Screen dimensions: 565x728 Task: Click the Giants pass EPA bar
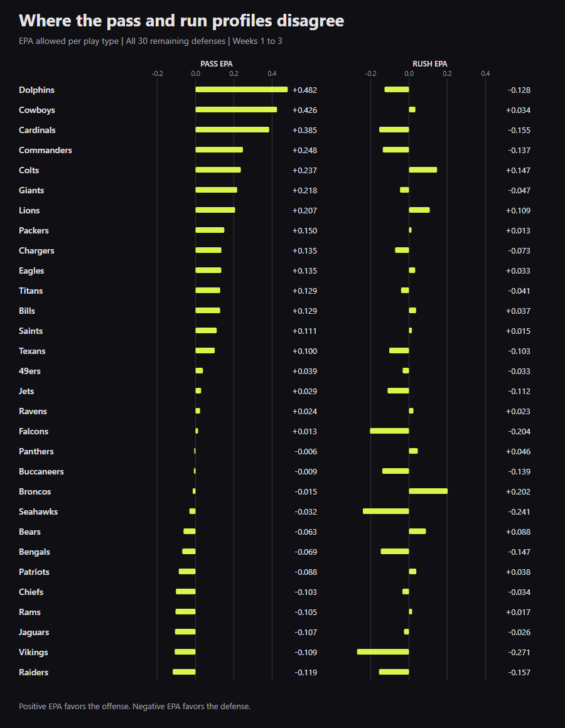point(217,190)
